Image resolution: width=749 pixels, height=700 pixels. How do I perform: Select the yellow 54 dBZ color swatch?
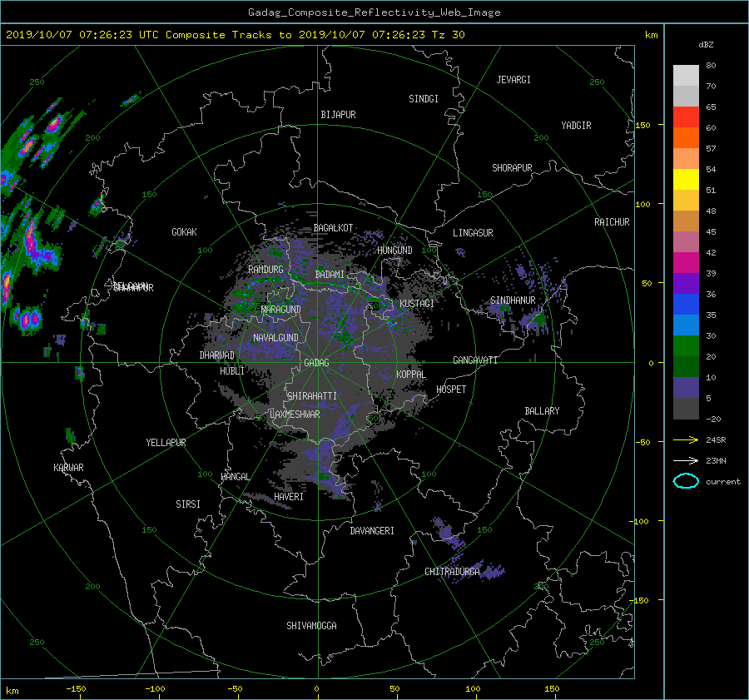coord(686,179)
